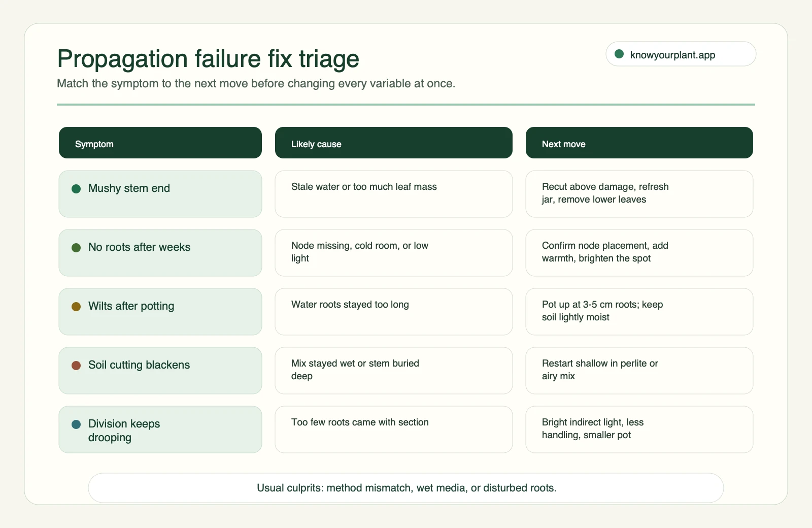Click the green dot in knowyourplant.app badge
812x528 pixels.
tap(619, 54)
